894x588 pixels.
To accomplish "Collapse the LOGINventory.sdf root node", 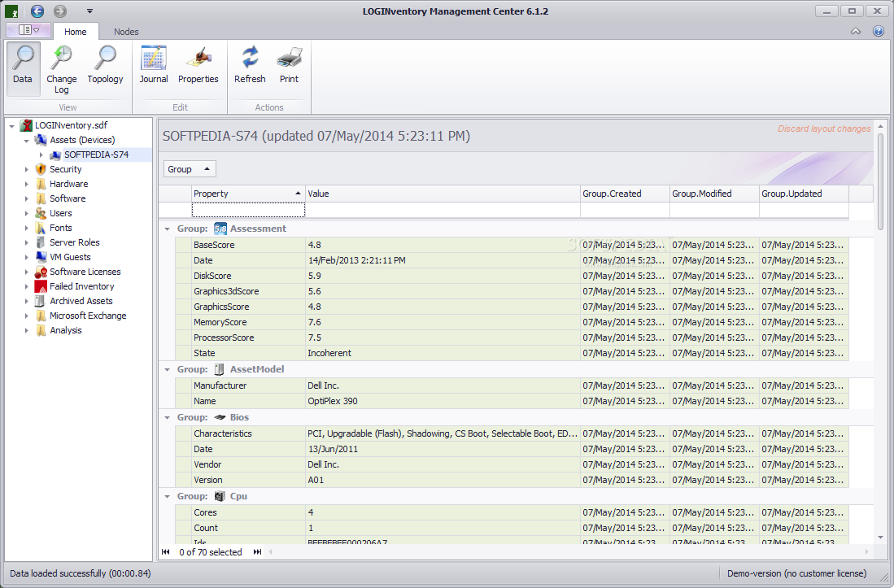I will (11, 125).
